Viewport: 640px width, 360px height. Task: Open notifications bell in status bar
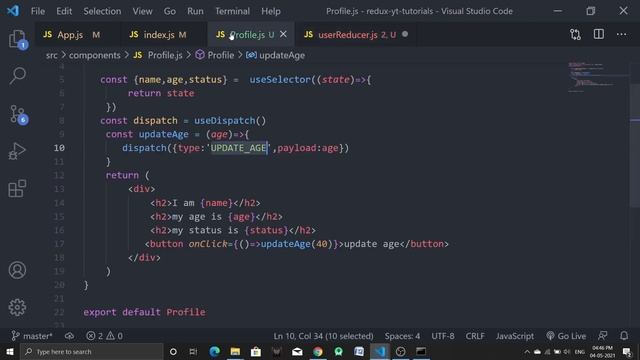pyautogui.click(x=624, y=336)
